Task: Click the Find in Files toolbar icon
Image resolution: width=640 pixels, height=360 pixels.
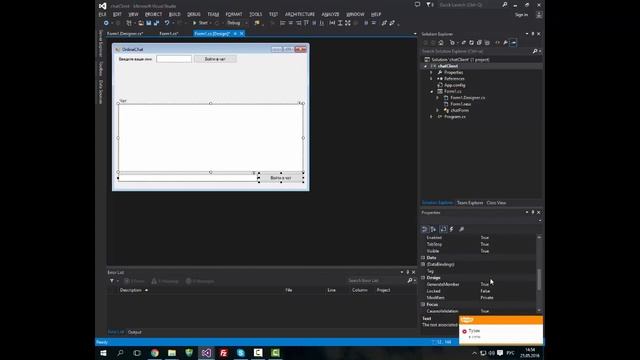Action: 257,23
